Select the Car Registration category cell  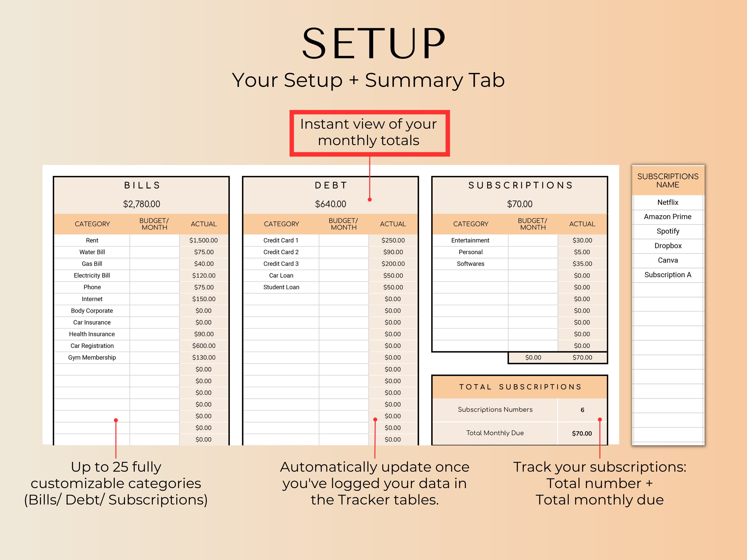pos(92,346)
